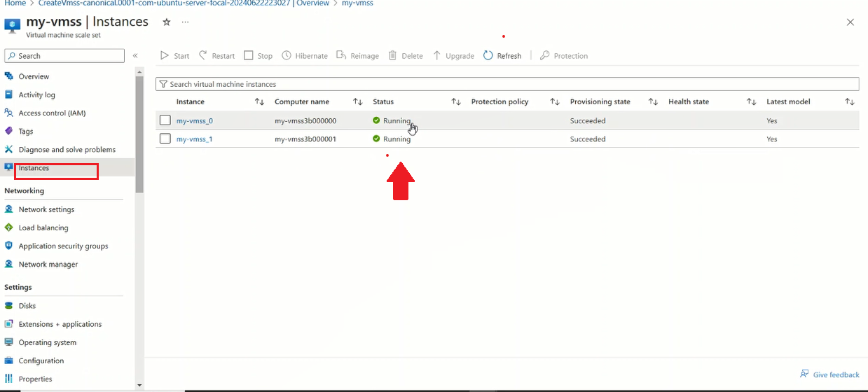
Task: Click the Load balancing icon
Action: point(9,227)
